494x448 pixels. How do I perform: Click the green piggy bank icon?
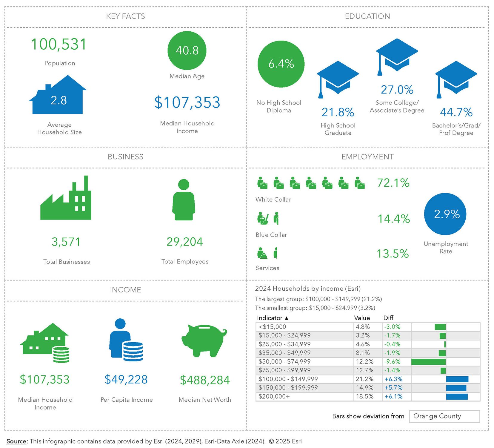(204, 340)
